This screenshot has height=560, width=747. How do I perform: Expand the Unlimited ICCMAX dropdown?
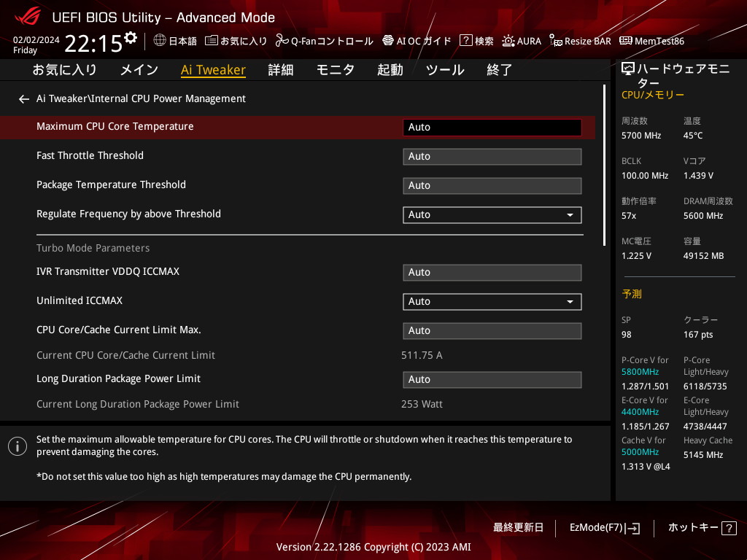point(492,301)
